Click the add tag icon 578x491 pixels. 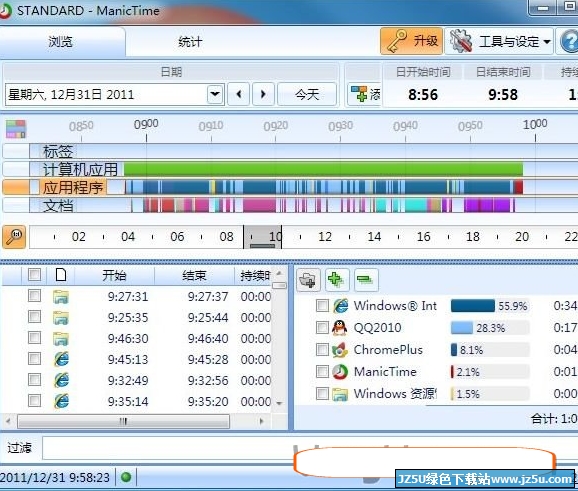[x=359, y=94]
